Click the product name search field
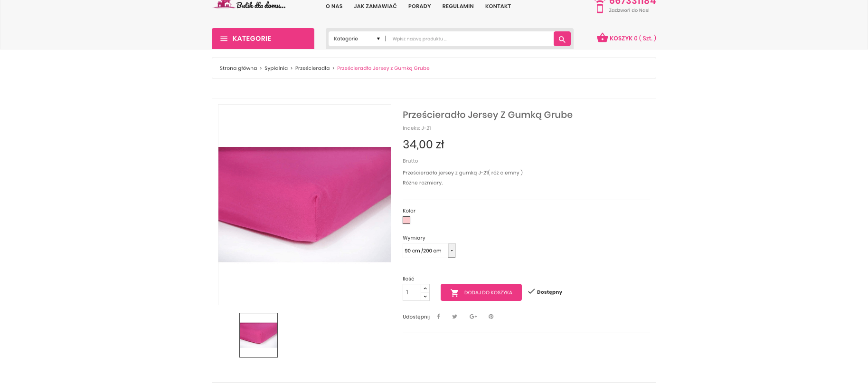This screenshot has width=868, height=387. point(470,39)
